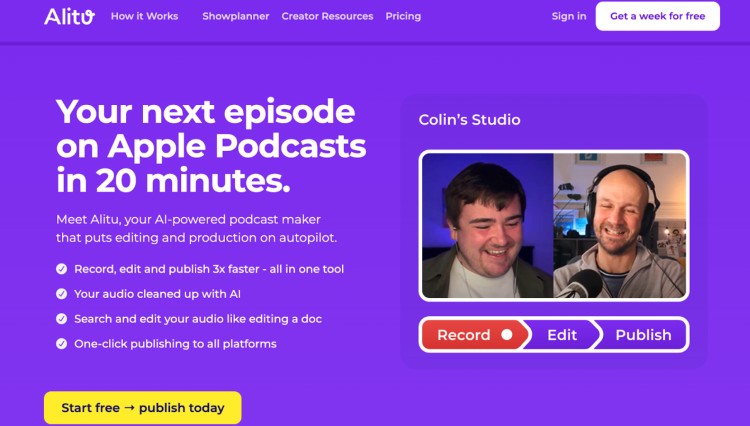Click Get a week for free button
Image resolution: width=750 pixels, height=426 pixels.
click(x=658, y=16)
